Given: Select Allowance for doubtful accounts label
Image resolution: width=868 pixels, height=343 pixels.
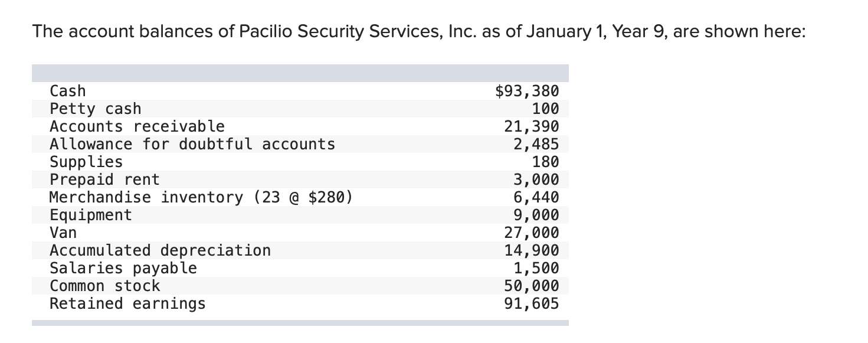Looking at the screenshot, I should point(192,144).
